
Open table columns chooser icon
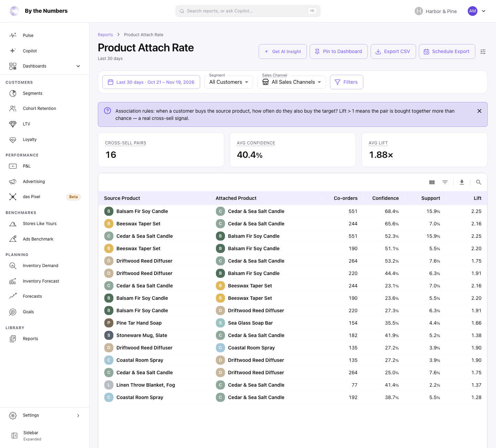point(432,182)
